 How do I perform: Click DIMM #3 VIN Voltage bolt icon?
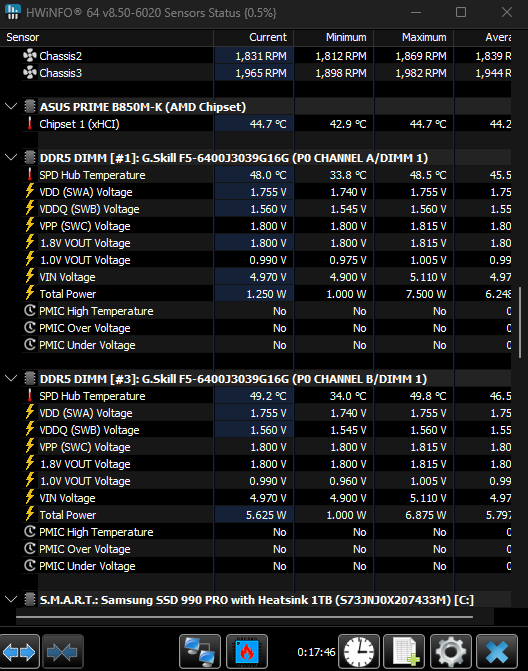[30, 497]
